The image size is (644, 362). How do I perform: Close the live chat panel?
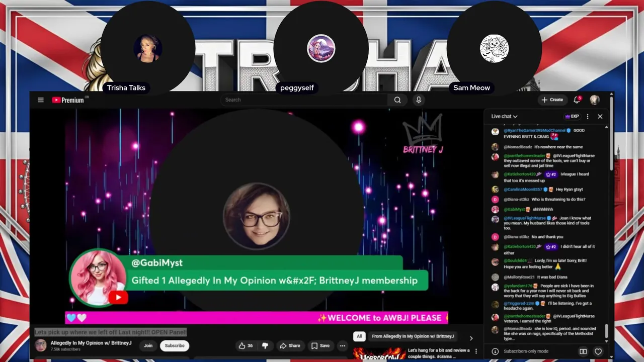[600, 116]
